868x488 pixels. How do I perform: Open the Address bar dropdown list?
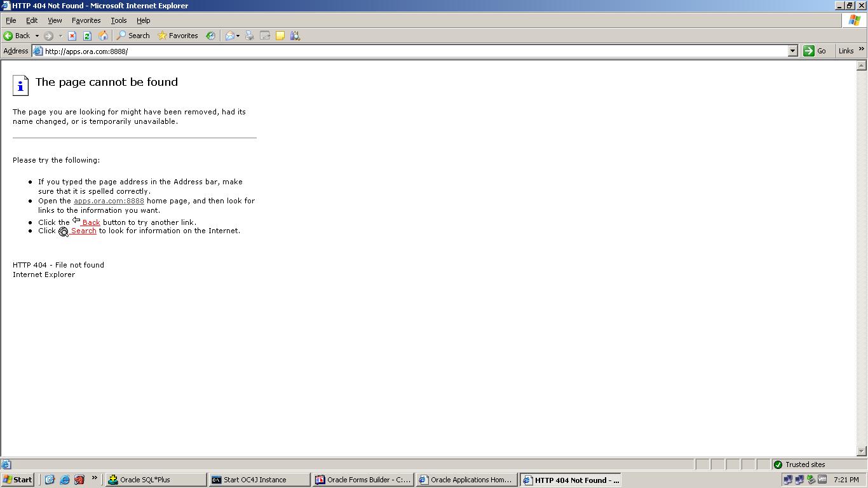coord(792,51)
